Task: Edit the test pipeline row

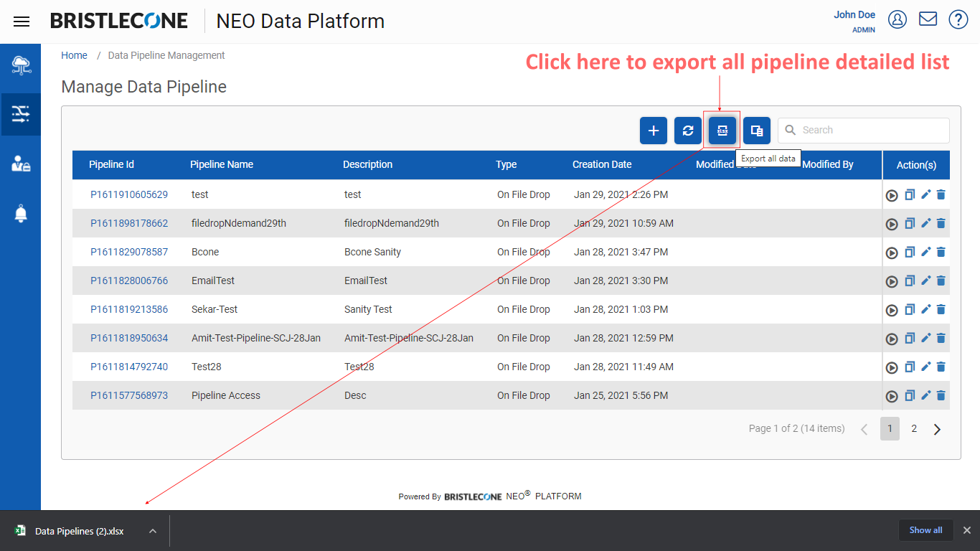Action: pos(925,194)
